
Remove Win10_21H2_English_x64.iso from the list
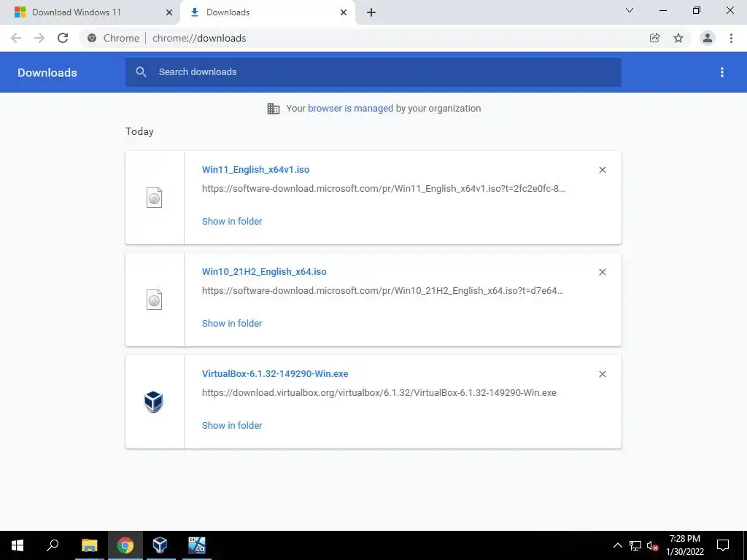(x=603, y=272)
